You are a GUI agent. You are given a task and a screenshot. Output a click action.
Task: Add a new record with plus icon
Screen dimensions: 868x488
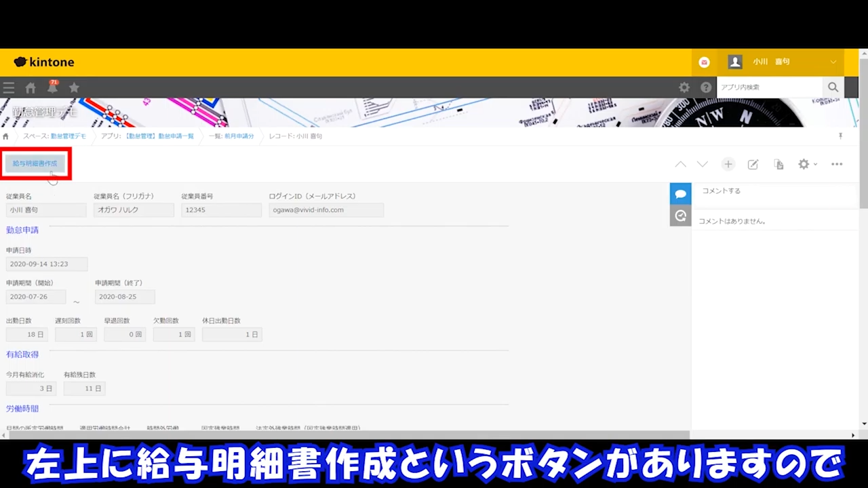(728, 164)
